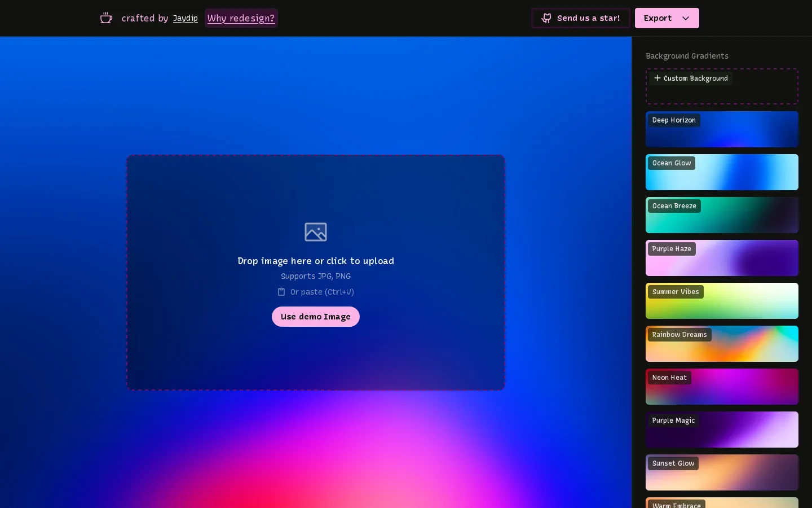The image size is (812, 508).
Task: Click the "Use demo Image" button
Action: [316, 317]
